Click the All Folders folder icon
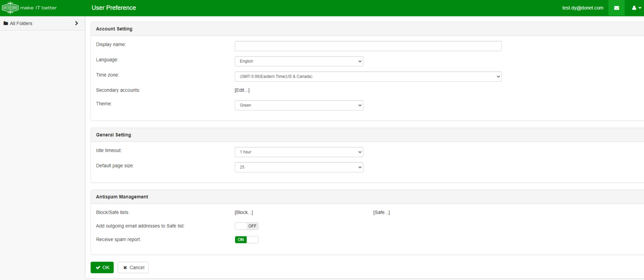This screenshot has height=280, width=644. coord(6,23)
